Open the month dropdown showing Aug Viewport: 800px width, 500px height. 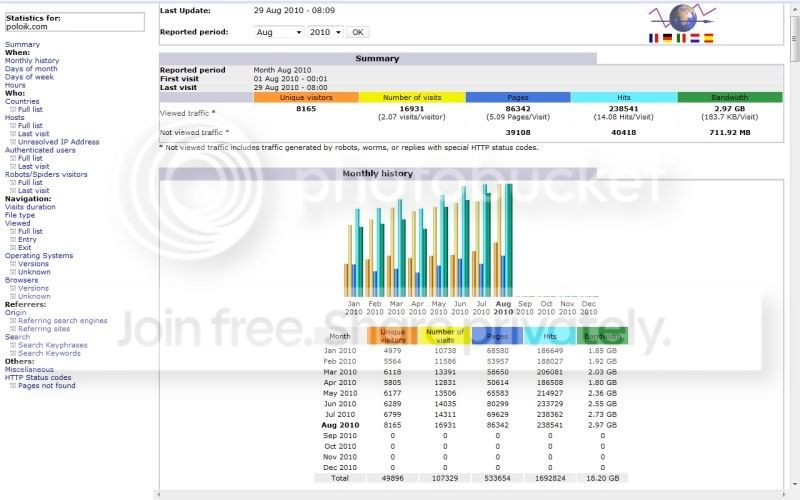click(279, 32)
